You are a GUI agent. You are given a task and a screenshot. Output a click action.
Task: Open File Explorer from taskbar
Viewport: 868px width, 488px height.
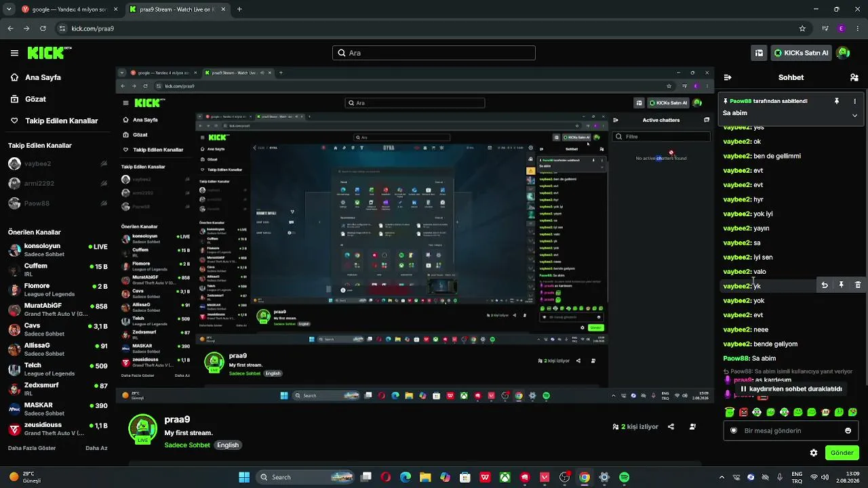[x=425, y=477]
